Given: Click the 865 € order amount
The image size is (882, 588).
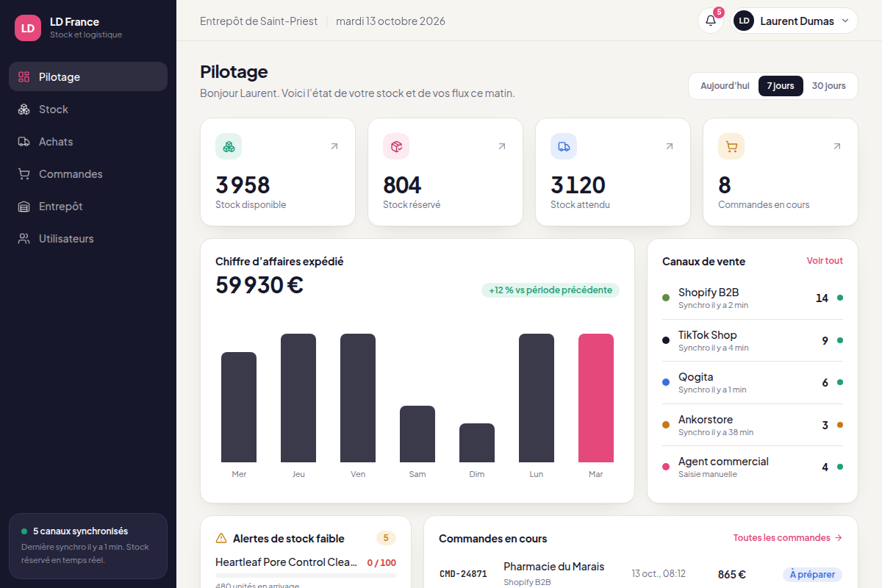Looking at the screenshot, I should (x=732, y=575).
